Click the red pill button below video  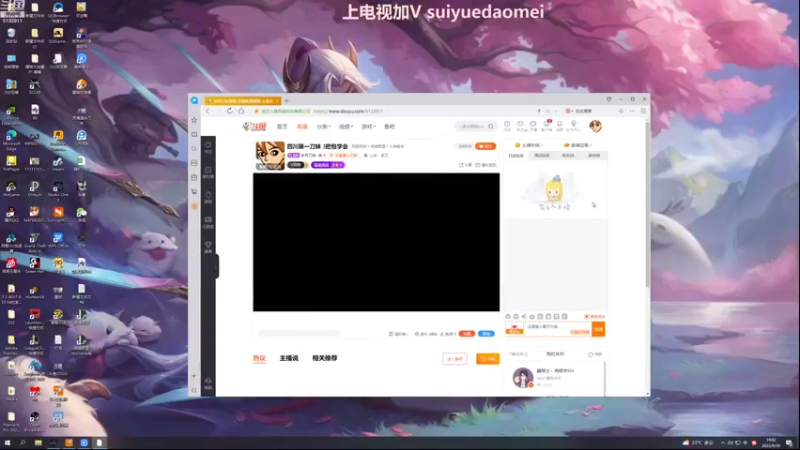(466, 334)
